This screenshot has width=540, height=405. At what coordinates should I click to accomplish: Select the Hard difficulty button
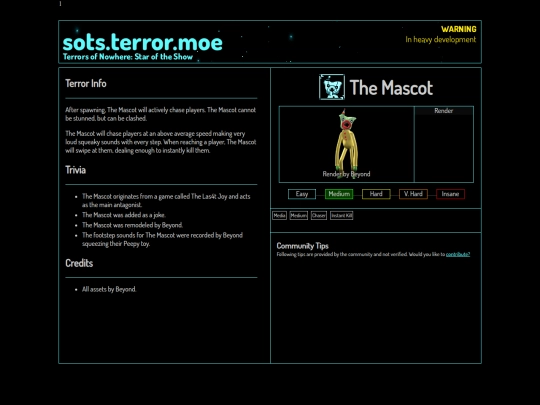point(376,194)
